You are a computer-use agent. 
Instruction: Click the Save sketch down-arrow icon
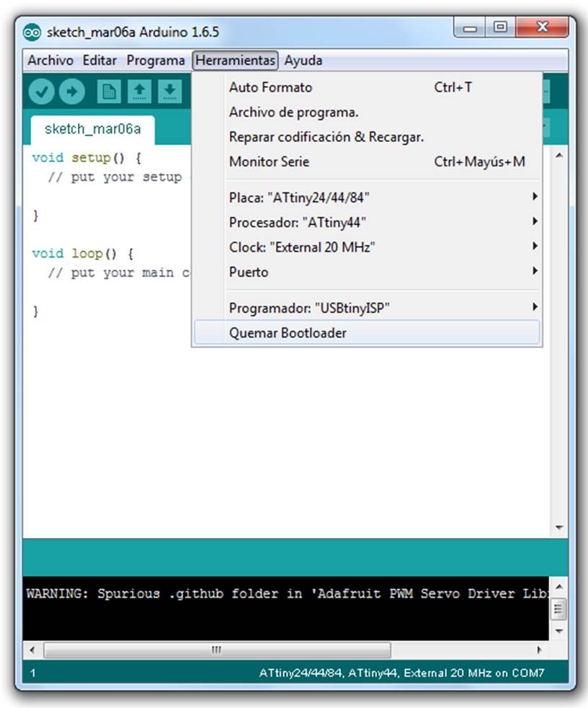click(170, 92)
